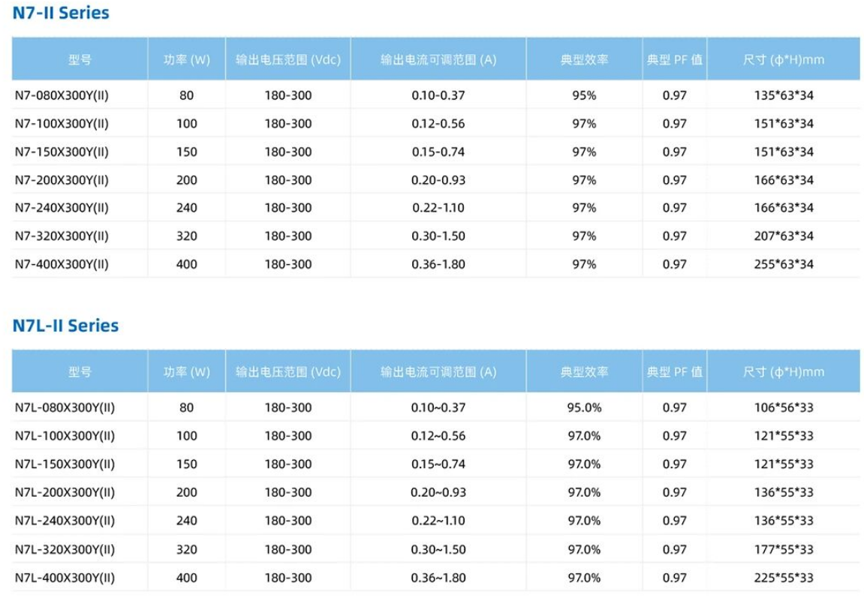Screen dimensions: 864x616
Task: Select model N7-100X300Y(II) cell
Action: [62, 123]
